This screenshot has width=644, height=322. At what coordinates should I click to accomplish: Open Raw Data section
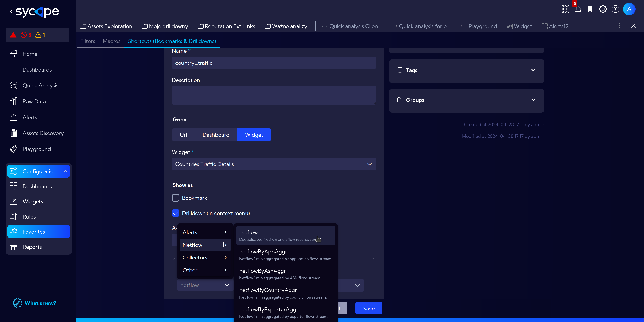pyautogui.click(x=34, y=101)
